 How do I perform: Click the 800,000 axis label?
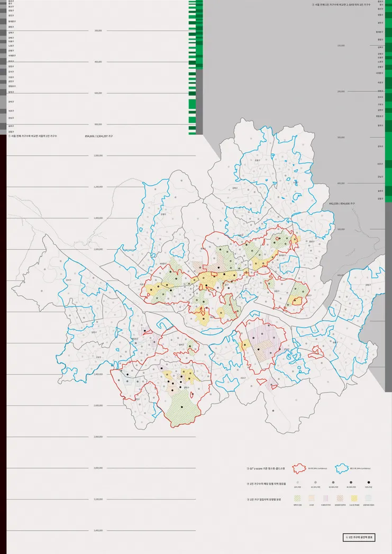98,124
